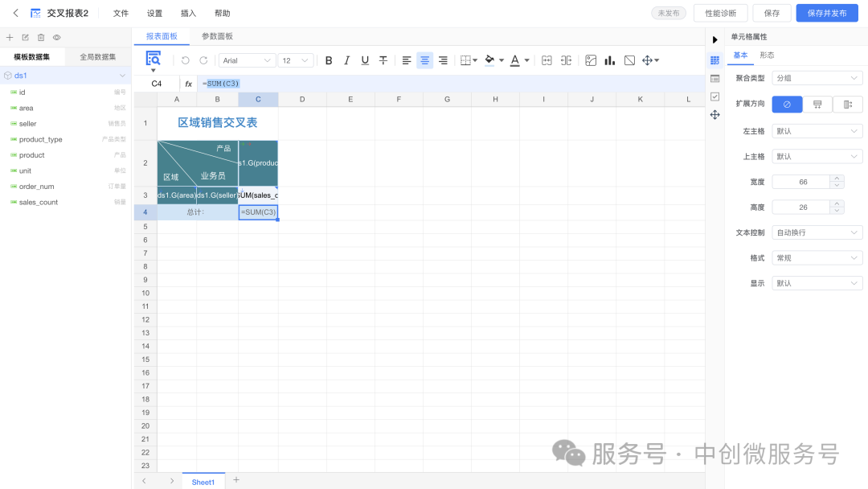Viewport: 868px width, 489px height.
Task: Open the 设置 menu
Action: [154, 14]
